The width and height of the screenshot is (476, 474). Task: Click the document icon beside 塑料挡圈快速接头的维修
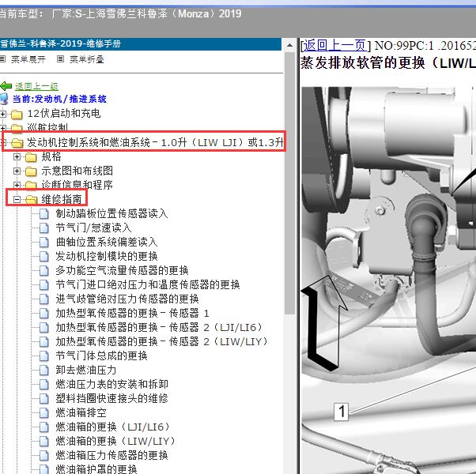click(44, 398)
